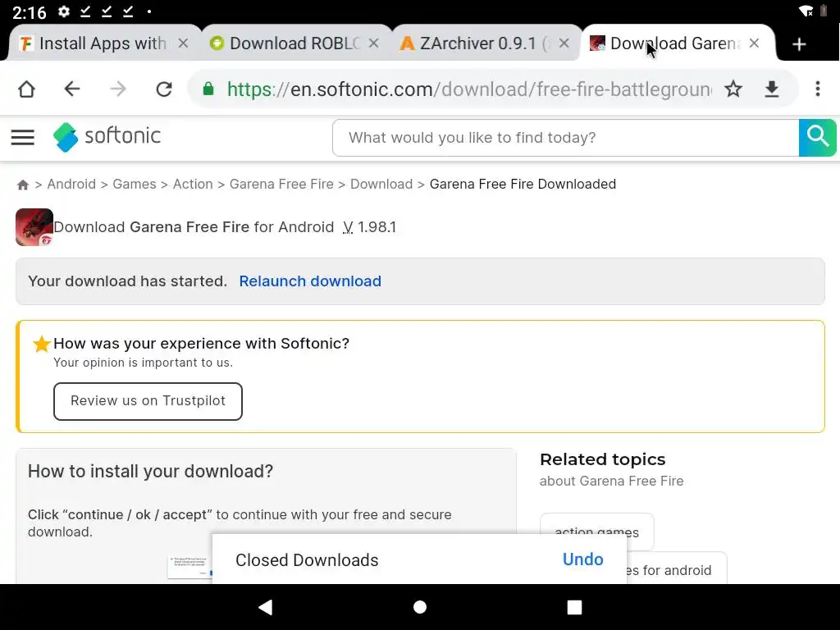Open the Softonic hamburger menu

23,138
